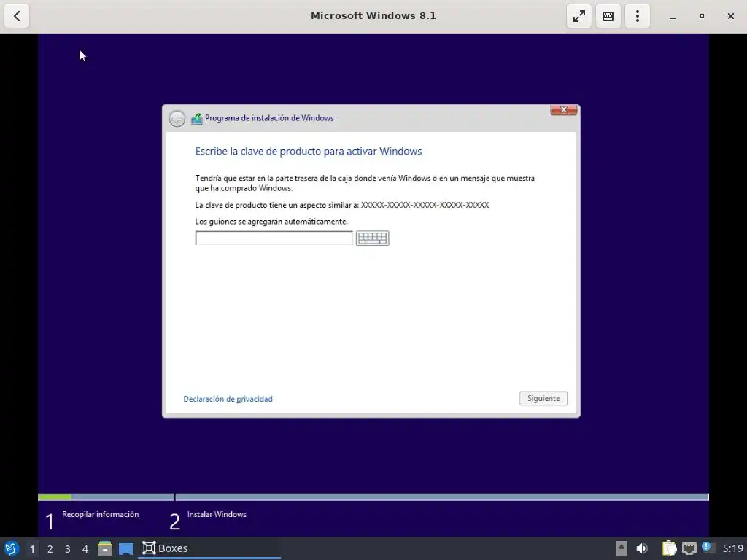Open the Declaración de privacidad link
The image size is (747, 560).
click(x=228, y=399)
